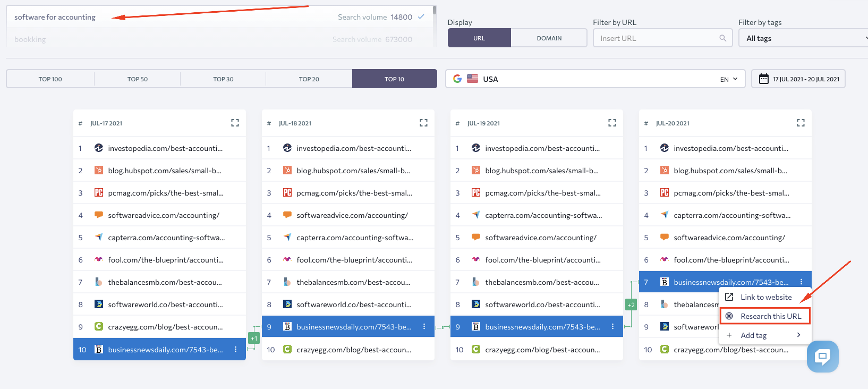Screen dimensions: 868x389
Task: Expand the JUL-18 2021 column fullscreen icon
Action: pyautogui.click(x=423, y=123)
